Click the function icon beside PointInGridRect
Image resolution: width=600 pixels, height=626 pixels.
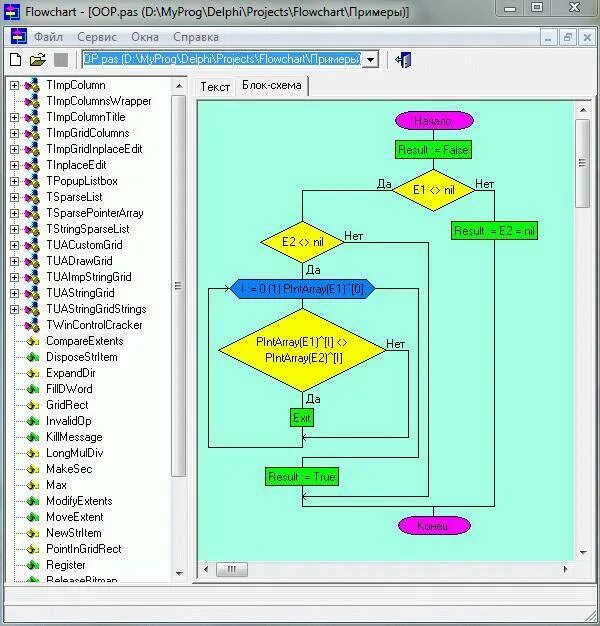33,549
